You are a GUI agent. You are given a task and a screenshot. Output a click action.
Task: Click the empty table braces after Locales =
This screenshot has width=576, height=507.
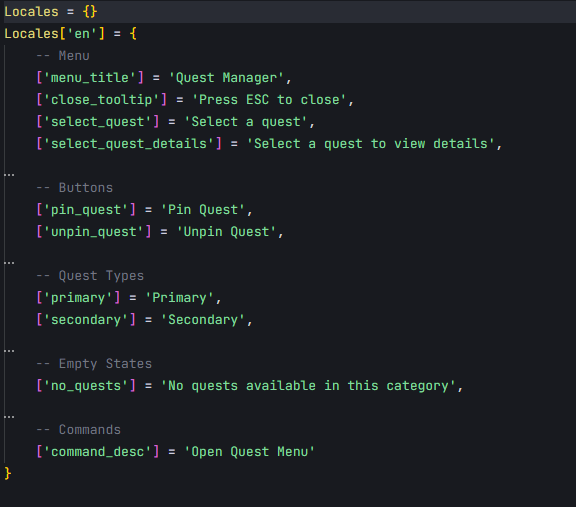(x=90, y=12)
